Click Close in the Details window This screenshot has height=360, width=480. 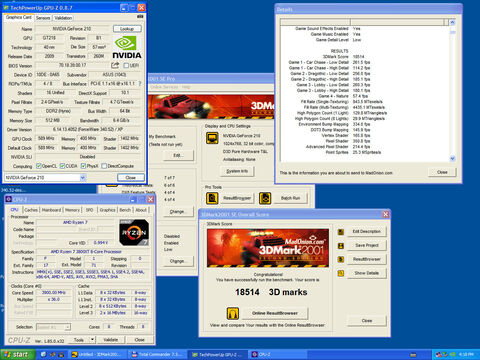tap(442, 172)
